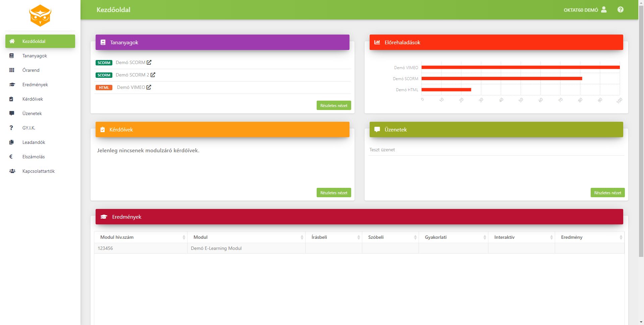Click the Leadandók copy icon in sidebar
Viewport: 644px width, 325px height.
(x=12, y=142)
